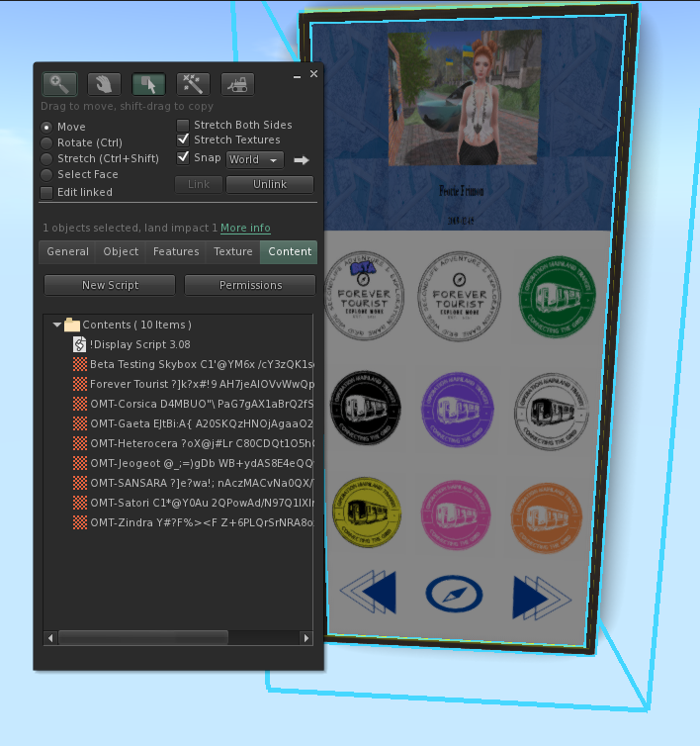Click the contents scroll right arrow
Viewport: 700px width, 746px height.
306,638
